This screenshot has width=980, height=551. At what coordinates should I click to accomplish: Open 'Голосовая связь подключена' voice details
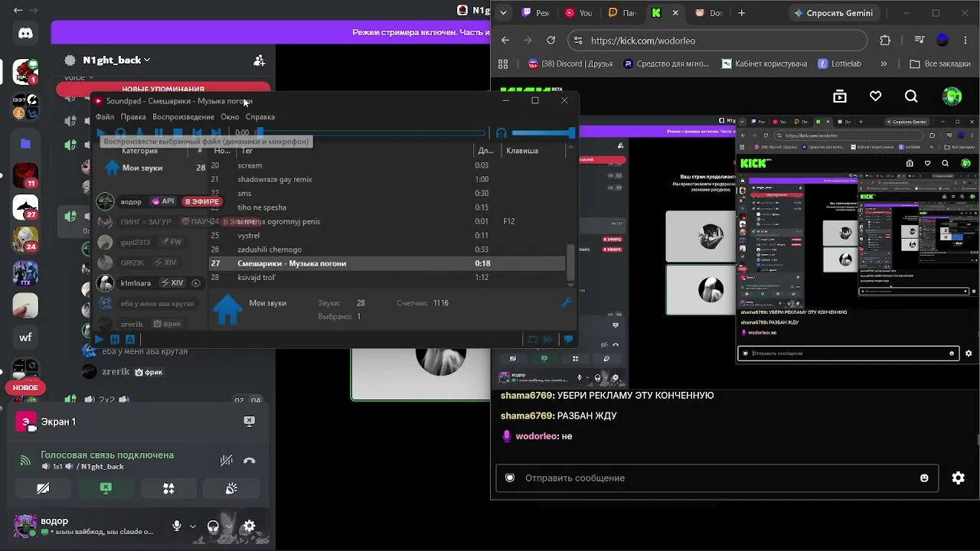pyautogui.click(x=107, y=455)
